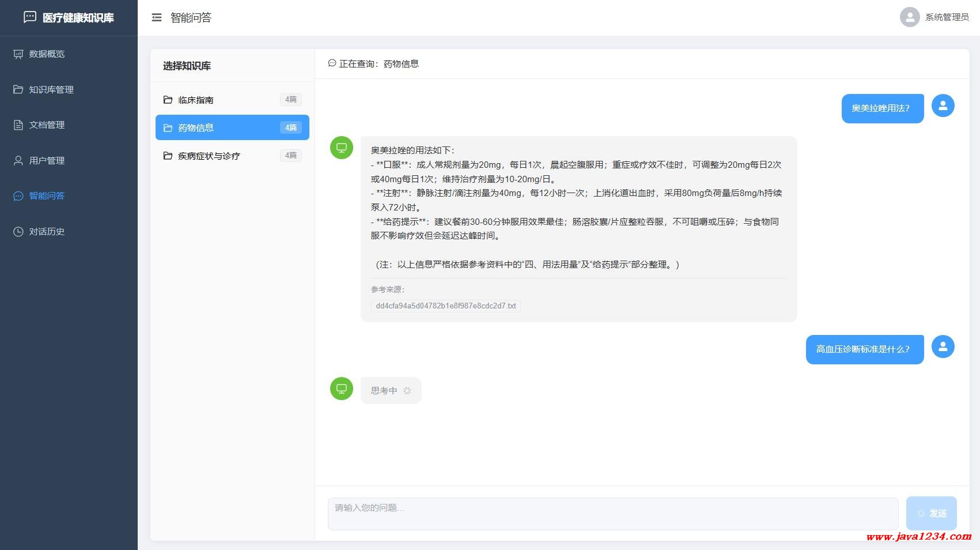Open the reference source txt file tag
This screenshot has width=980, height=550.
click(x=445, y=306)
